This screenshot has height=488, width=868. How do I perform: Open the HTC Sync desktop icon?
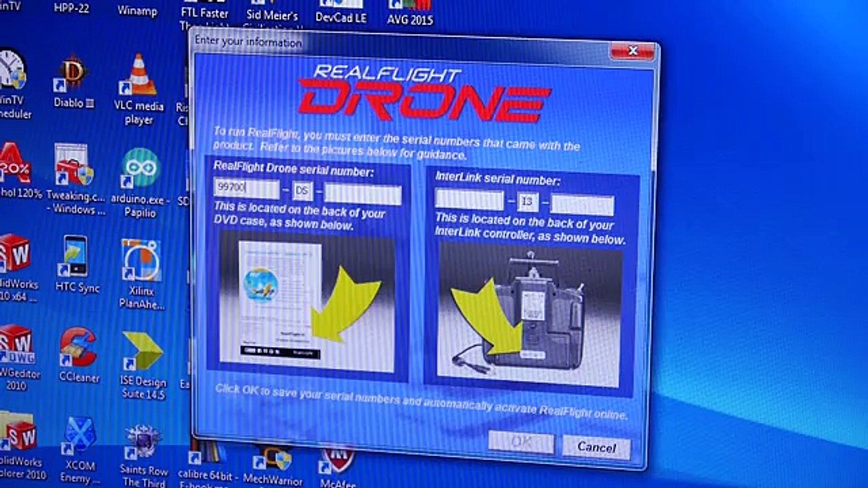click(x=77, y=264)
